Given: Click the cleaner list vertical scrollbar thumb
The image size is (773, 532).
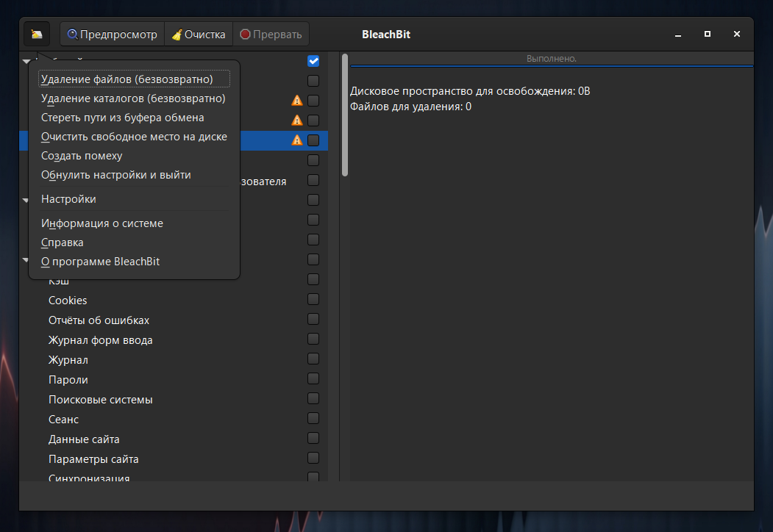Looking at the screenshot, I should point(345,115).
